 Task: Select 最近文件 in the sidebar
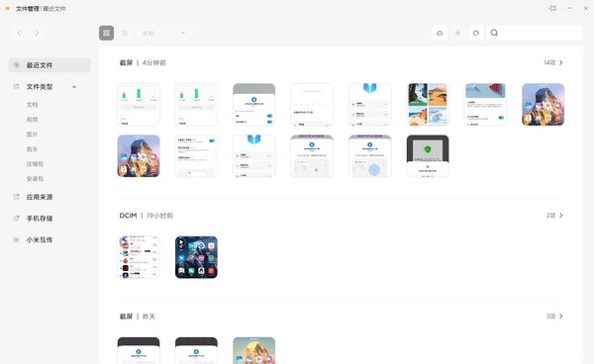49,65
